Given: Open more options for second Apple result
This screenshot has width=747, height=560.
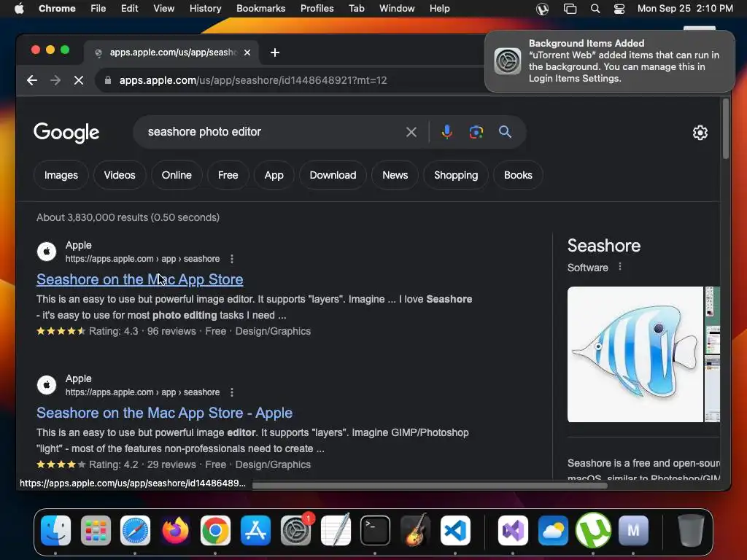Looking at the screenshot, I should 232,392.
